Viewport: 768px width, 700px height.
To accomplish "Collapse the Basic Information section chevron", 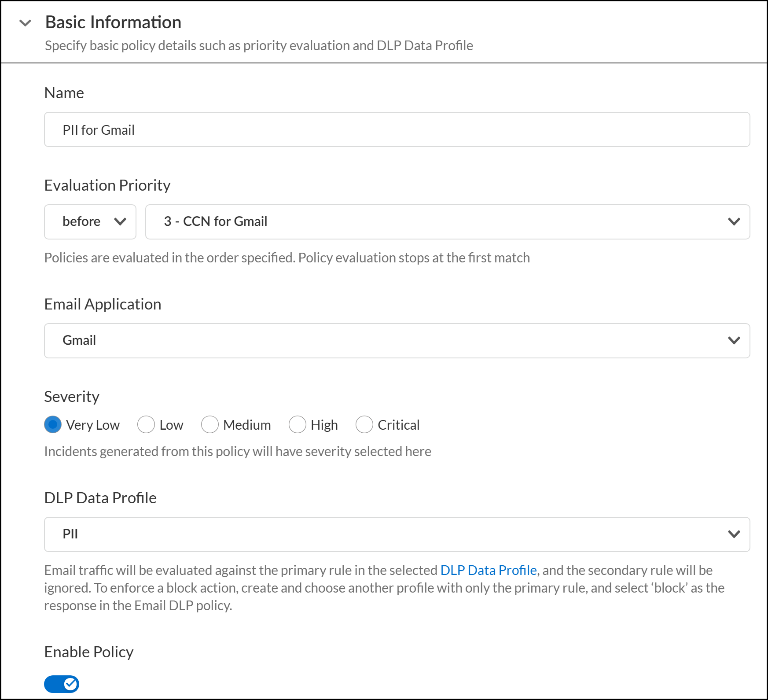I will tap(26, 23).
